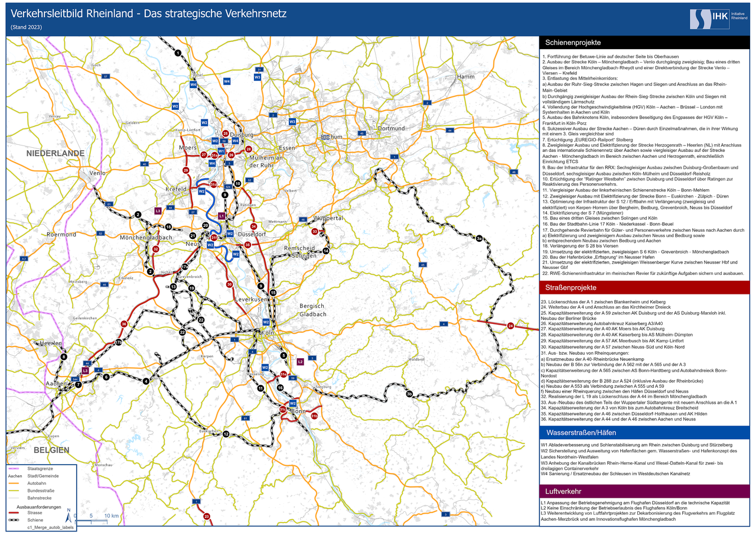Open the Wasserstraßen/Häfen section header

coord(644,432)
